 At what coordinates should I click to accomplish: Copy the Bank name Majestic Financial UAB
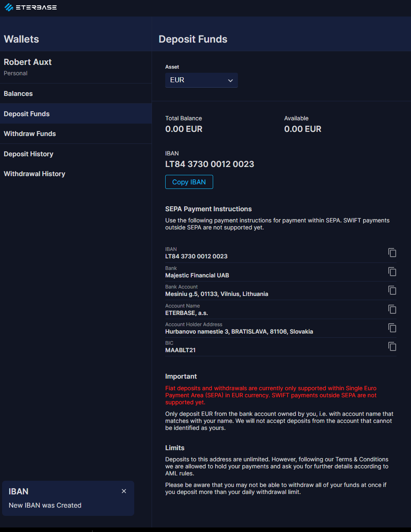click(392, 272)
